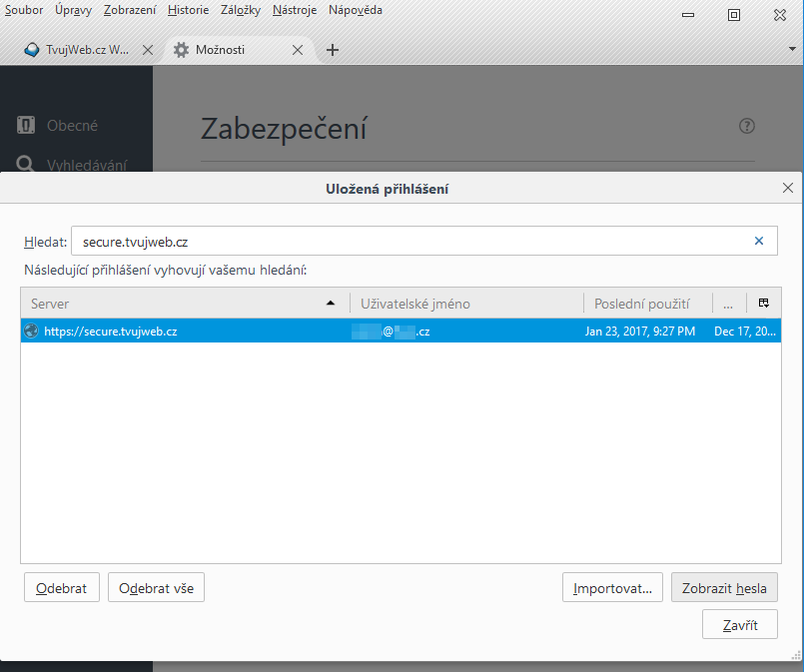This screenshot has height=672, width=804.
Task: Sort by Uživatelské jméno column
Action: 464,304
